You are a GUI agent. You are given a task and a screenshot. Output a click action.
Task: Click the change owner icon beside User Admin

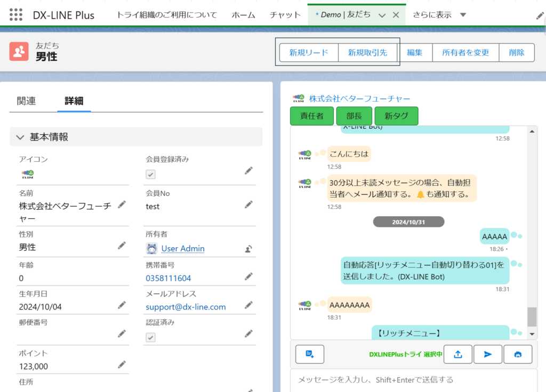[x=248, y=248]
